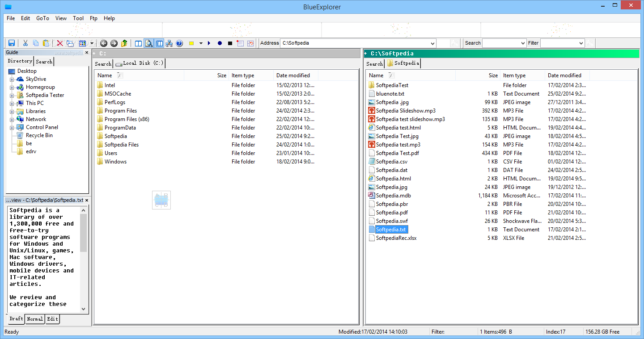Open the dropdown beside the yellow square
This screenshot has width=644, height=339.
[x=201, y=43]
